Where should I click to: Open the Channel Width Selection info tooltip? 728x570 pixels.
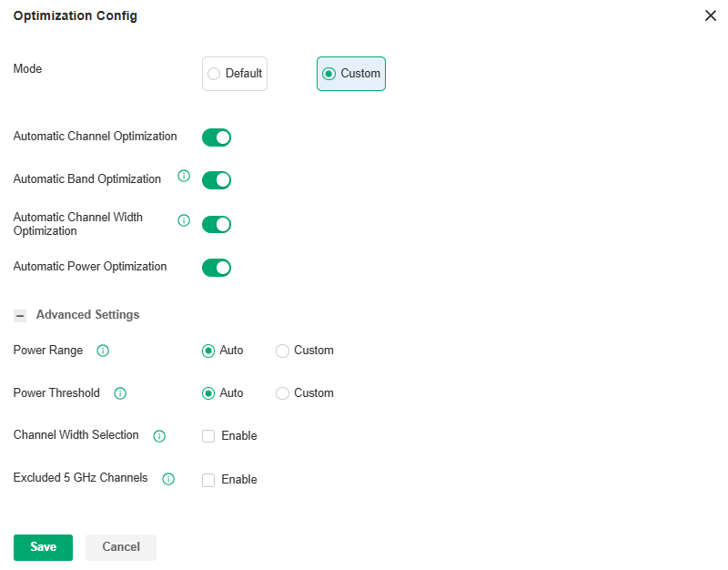pos(159,436)
